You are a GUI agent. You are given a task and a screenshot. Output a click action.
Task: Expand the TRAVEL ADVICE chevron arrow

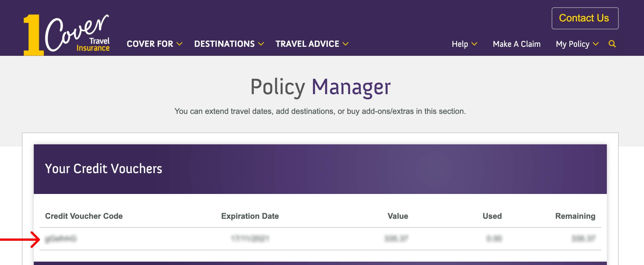(x=346, y=44)
